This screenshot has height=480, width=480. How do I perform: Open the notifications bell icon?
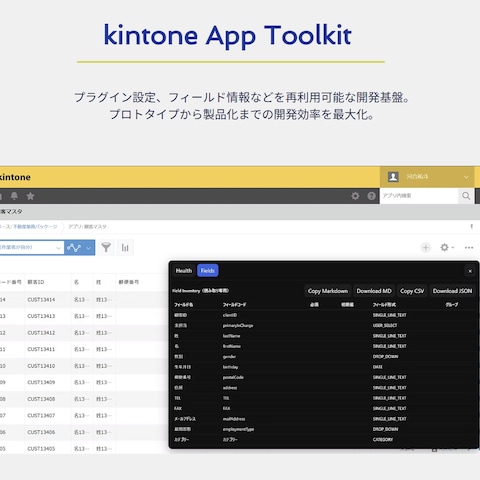(14, 196)
